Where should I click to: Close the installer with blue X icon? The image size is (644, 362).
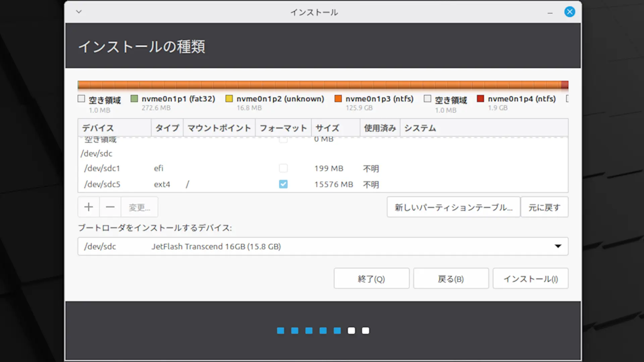click(x=570, y=12)
